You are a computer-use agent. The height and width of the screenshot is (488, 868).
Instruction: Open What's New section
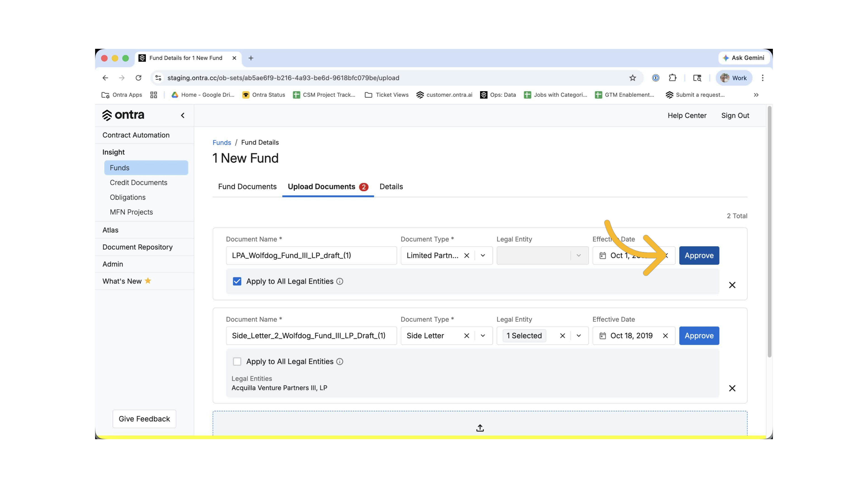126,281
